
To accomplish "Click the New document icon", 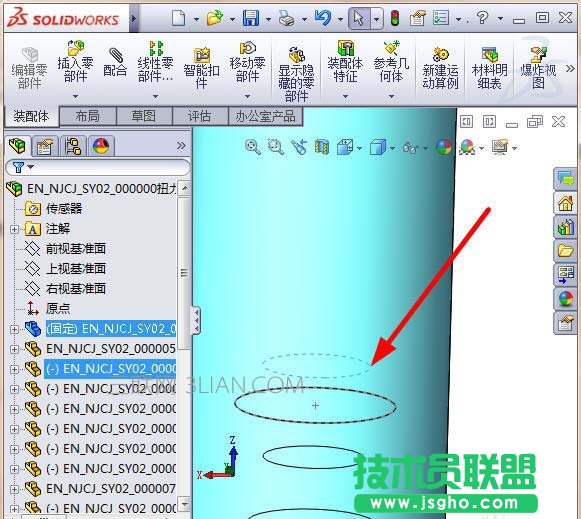I will pyautogui.click(x=179, y=18).
